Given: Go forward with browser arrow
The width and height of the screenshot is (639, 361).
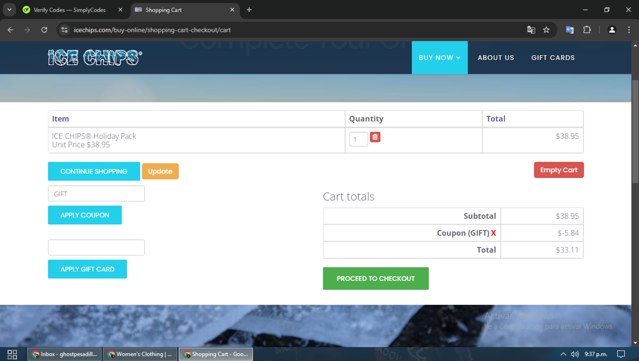Looking at the screenshot, I should tap(27, 30).
